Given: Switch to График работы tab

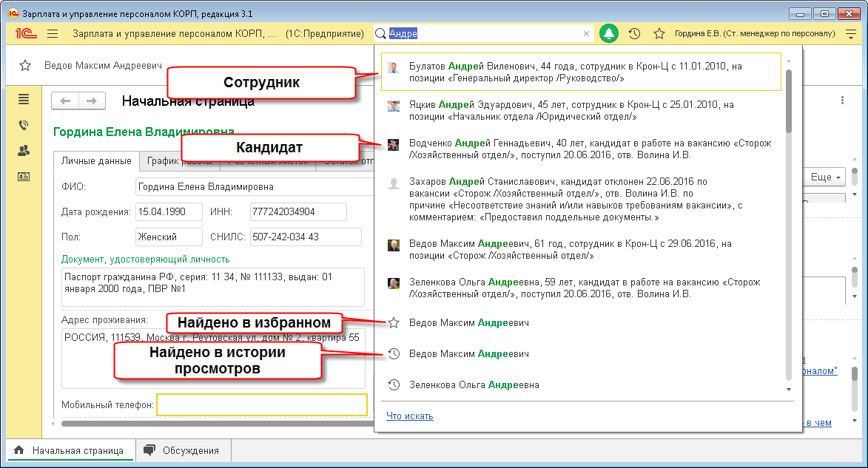Looking at the screenshot, I should tap(179, 161).
